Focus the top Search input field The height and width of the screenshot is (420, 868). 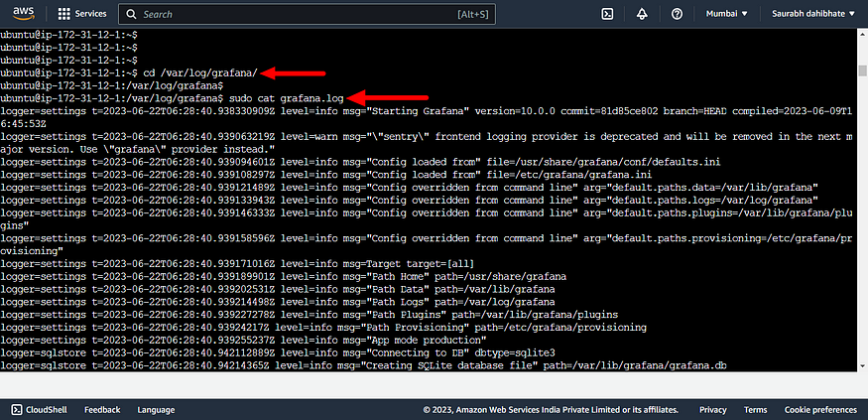click(x=308, y=14)
